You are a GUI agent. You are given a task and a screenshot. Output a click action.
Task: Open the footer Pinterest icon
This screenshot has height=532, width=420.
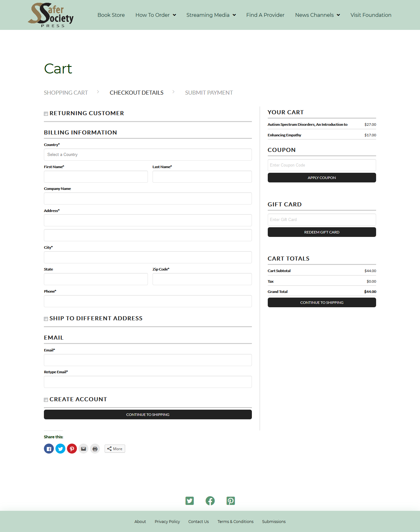click(x=231, y=501)
